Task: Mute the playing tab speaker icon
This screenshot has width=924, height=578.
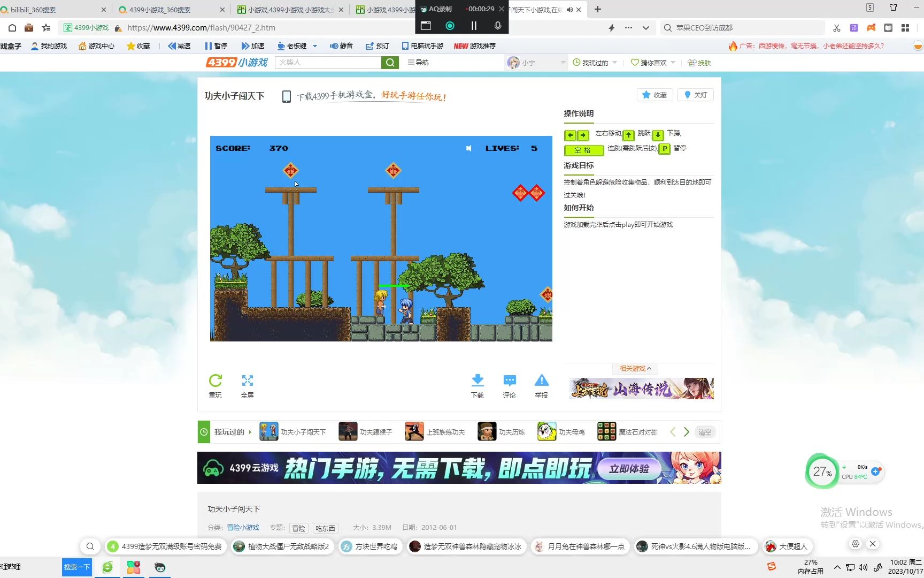Action: [x=569, y=10]
